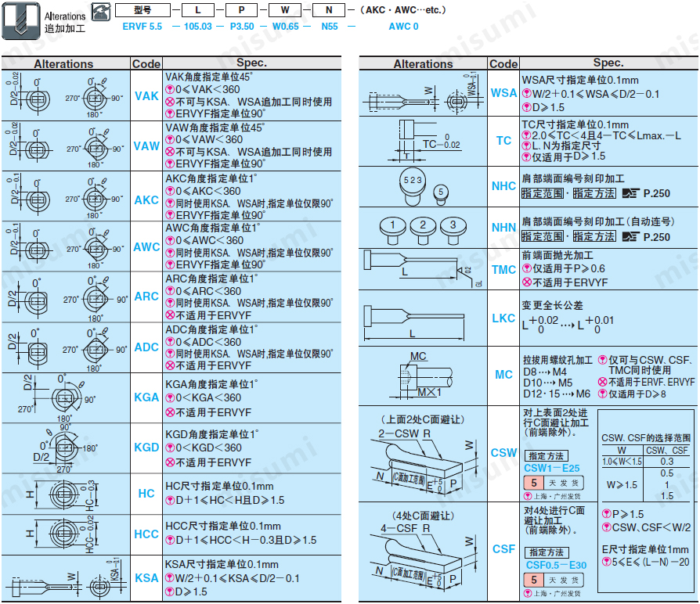Click the 指定方法 box in CSW row
The height and width of the screenshot is (604, 700).
tap(546, 456)
